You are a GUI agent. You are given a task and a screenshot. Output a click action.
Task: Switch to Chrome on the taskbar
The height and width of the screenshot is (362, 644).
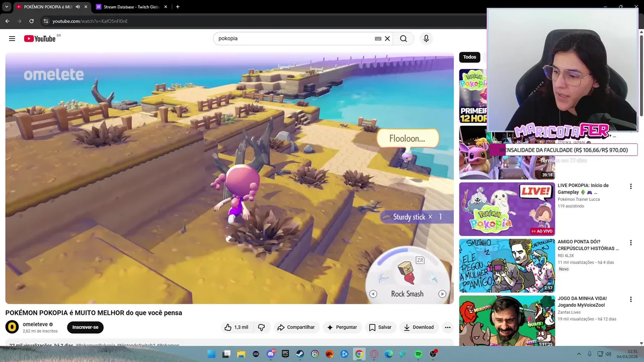point(359,354)
